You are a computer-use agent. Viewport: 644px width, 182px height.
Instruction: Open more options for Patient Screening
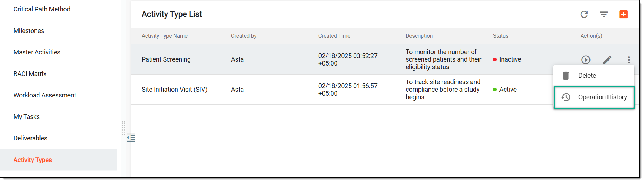click(x=629, y=60)
